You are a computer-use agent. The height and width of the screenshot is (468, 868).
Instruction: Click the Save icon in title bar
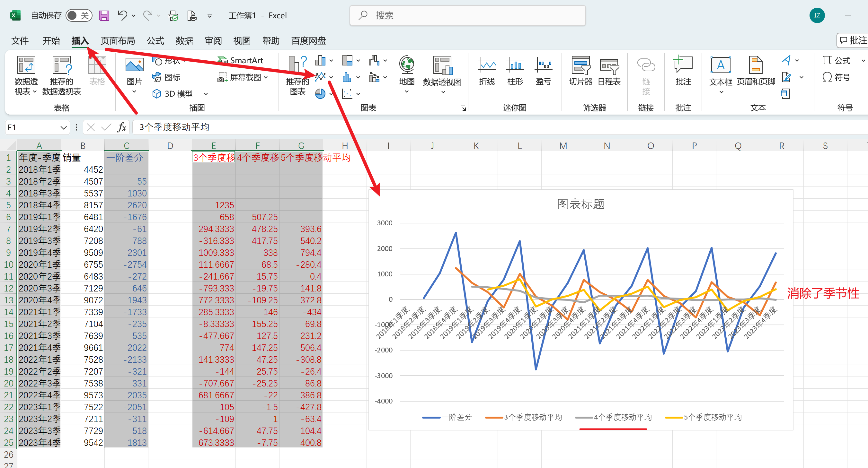(x=104, y=15)
